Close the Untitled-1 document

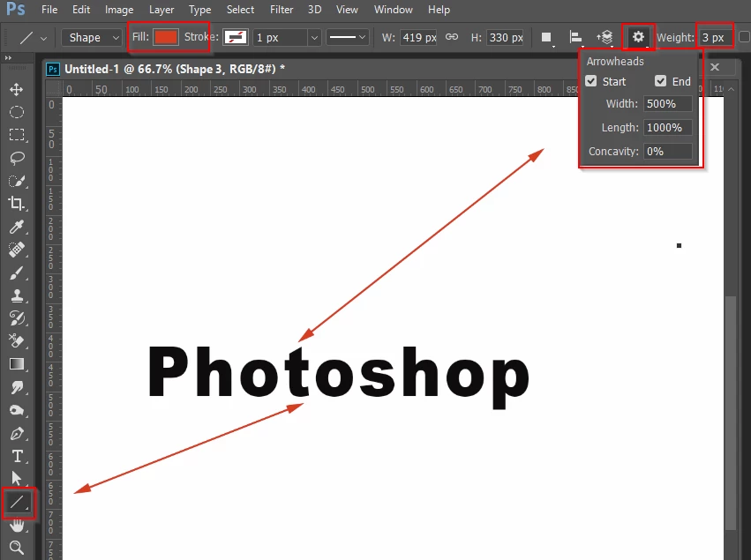point(715,67)
